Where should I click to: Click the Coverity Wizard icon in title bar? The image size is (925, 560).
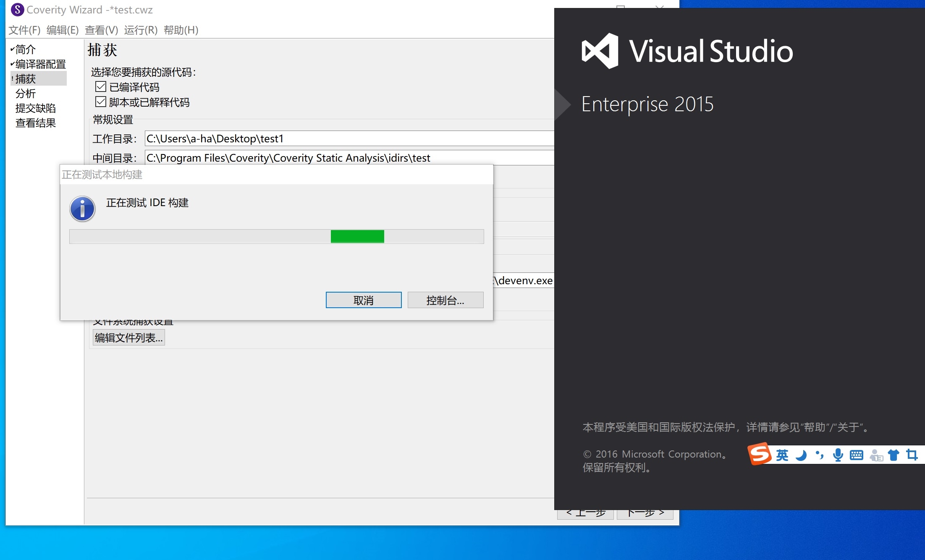pos(17,9)
